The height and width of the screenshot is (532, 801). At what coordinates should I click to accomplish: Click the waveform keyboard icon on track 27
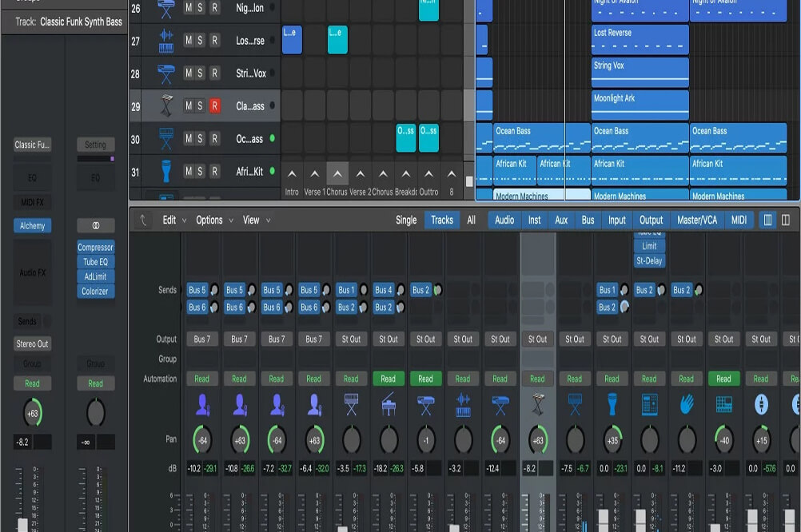166,41
